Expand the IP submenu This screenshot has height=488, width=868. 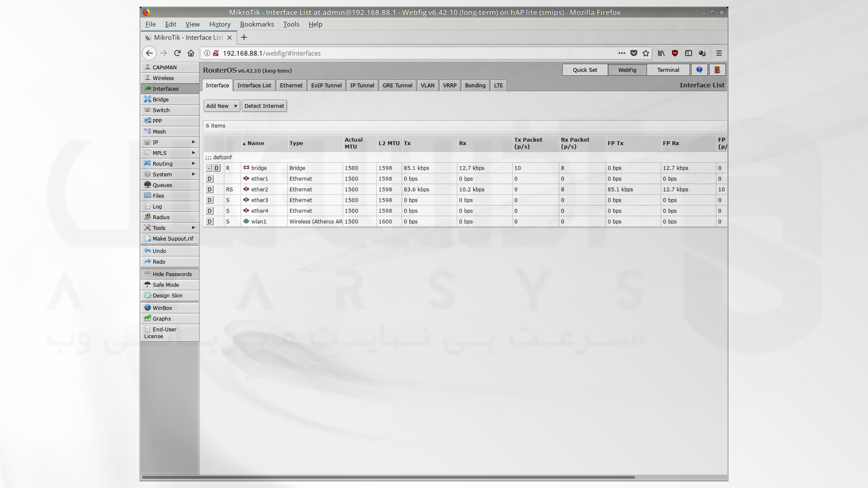tap(170, 142)
